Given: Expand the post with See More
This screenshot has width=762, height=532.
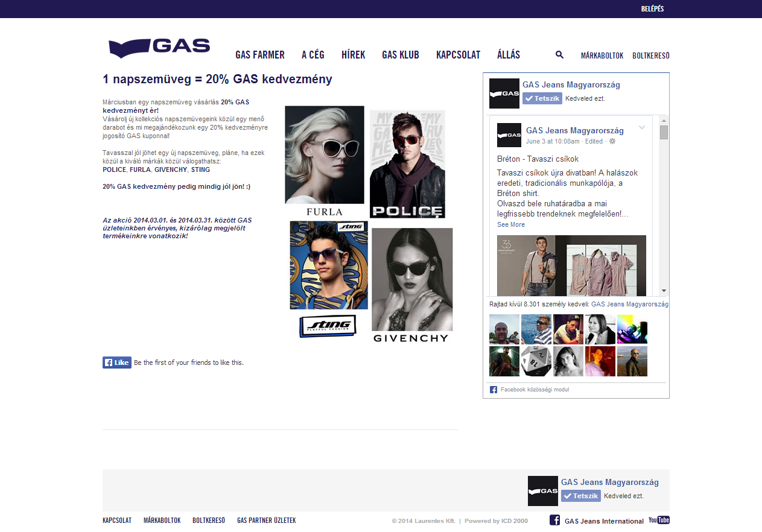Looking at the screenshot, I should click(510, 224).
